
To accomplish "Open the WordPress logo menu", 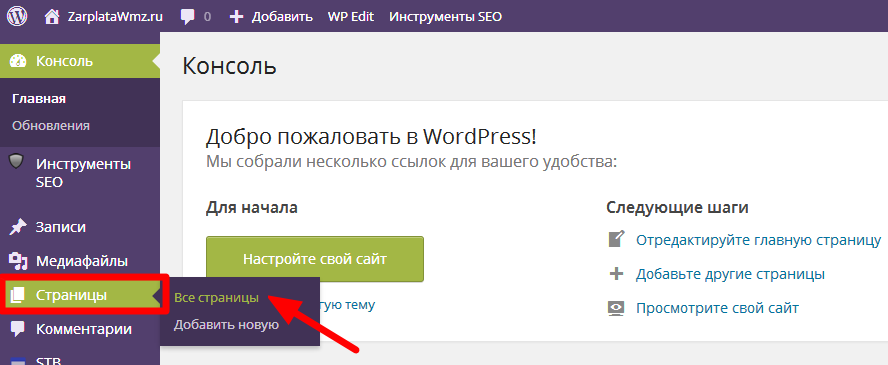I will (x=17, y=16).
